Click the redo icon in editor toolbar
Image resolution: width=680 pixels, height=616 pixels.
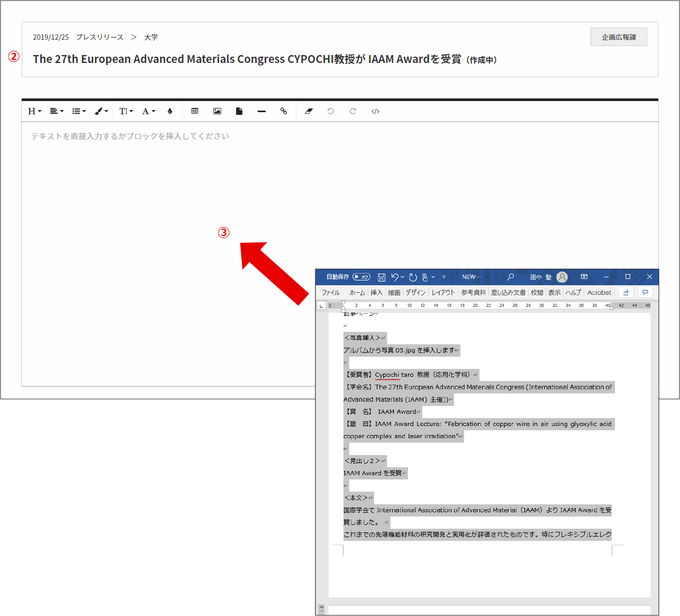click(x=353, y=111)
